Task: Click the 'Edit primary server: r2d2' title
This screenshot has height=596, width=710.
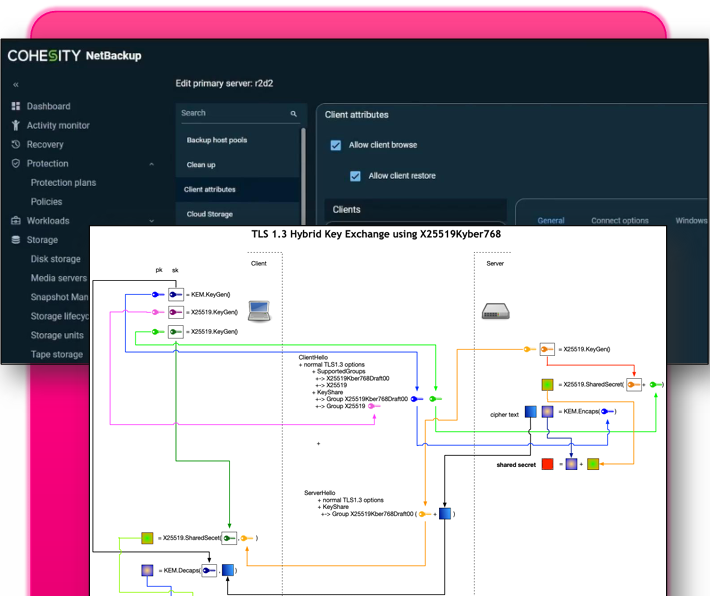Action: point(224,83)
